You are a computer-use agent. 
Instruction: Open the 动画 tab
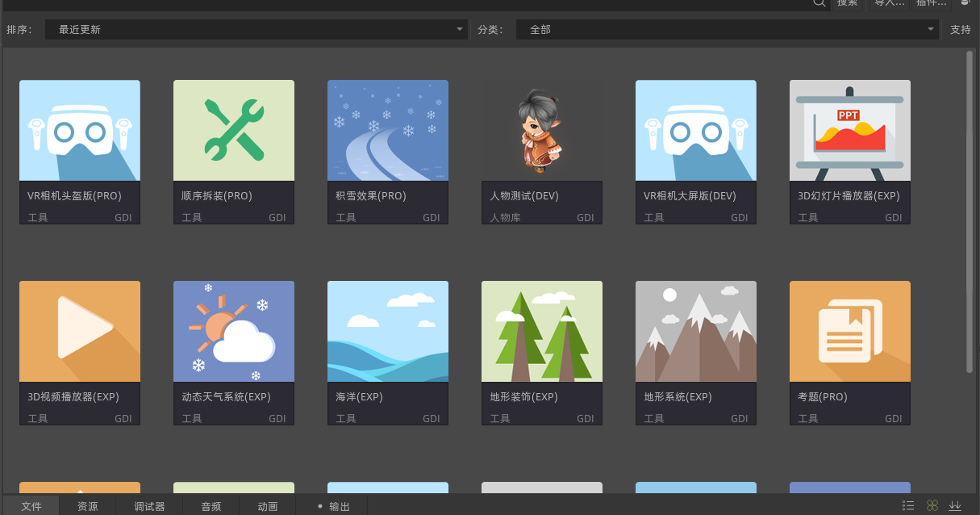[268, 506]
